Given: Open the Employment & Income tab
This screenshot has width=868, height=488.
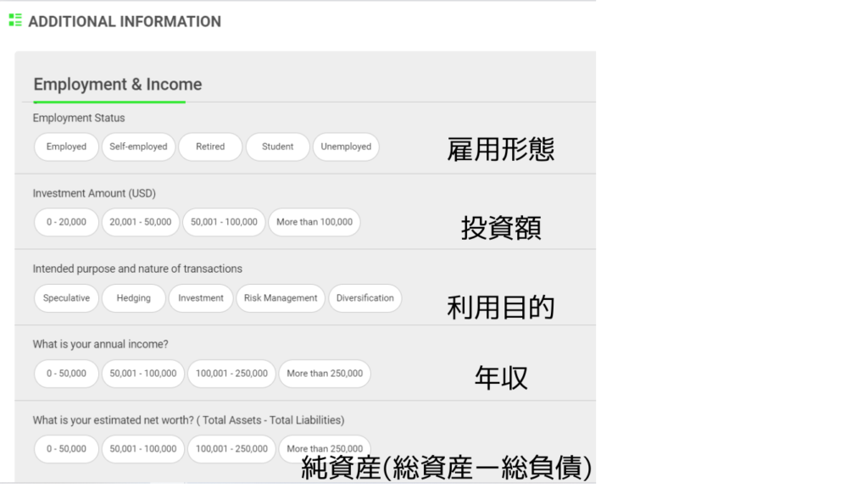Looking at the screenshot, I should (117, 85).
